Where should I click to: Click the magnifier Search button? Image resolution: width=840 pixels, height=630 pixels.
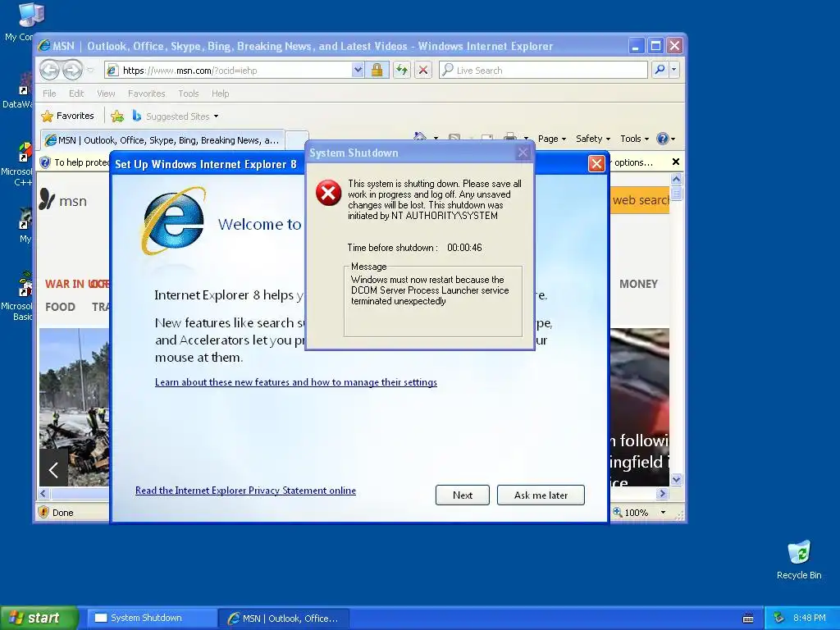point(660,71)
